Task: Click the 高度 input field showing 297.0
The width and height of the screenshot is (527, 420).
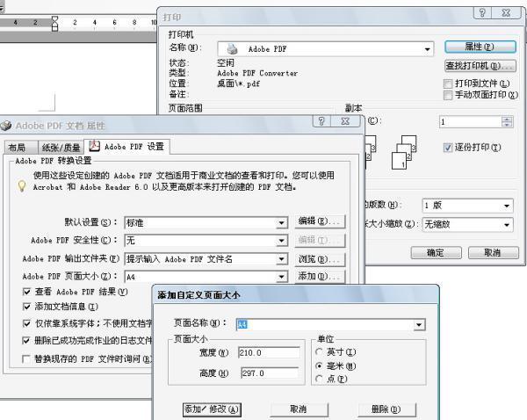Action: point(270,373)
